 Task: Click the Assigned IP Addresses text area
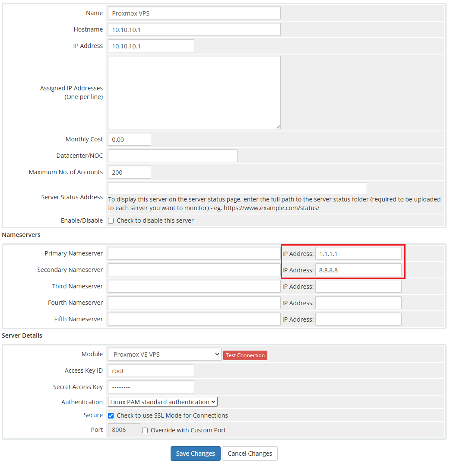(x=194, y=93)
